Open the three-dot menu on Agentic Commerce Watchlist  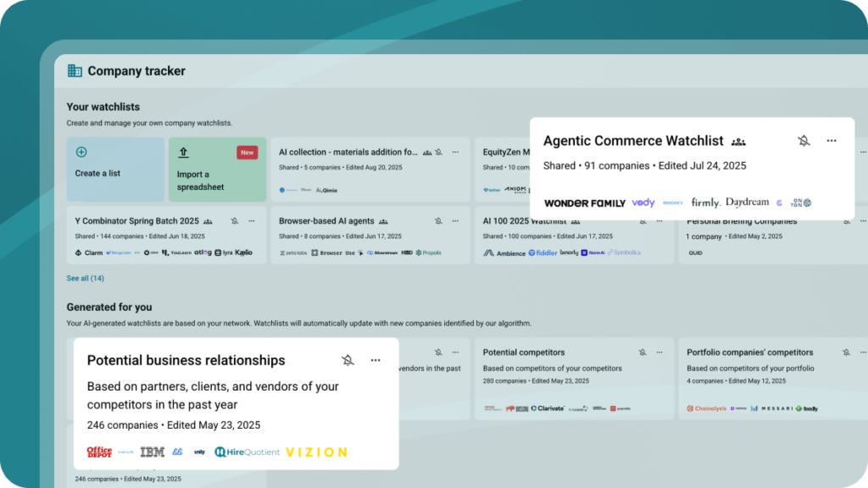832,141
